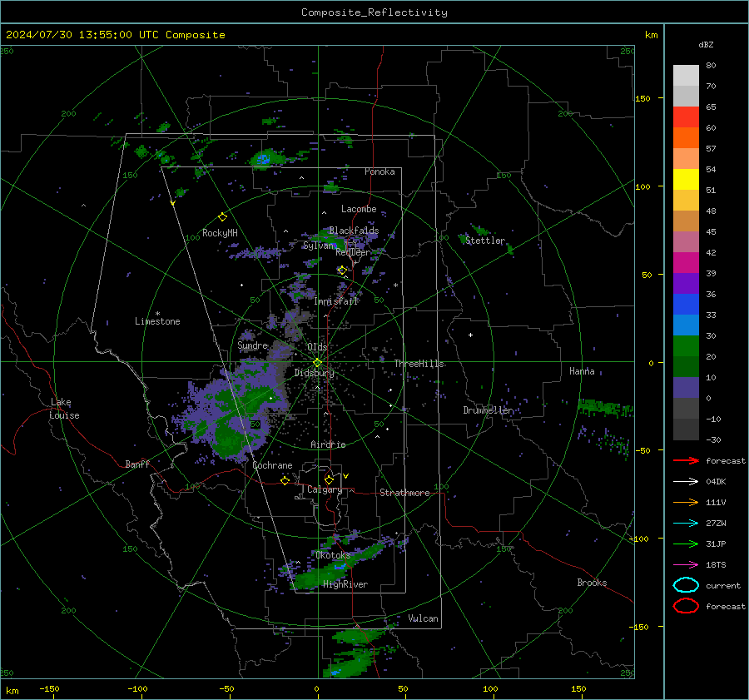Click the Strathmore city label
749x700 pixels.
pos(404,493)
